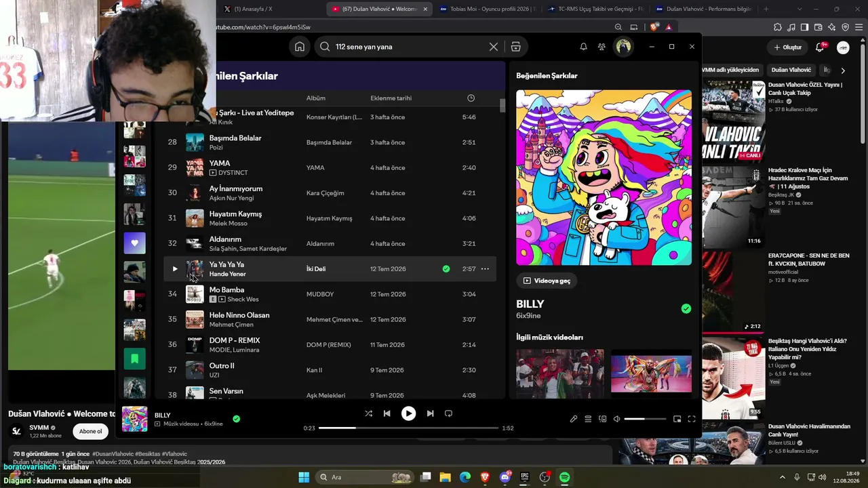Skip to previous track in Spotify
Screen dimensions: 868x488
tap(387, 413)
